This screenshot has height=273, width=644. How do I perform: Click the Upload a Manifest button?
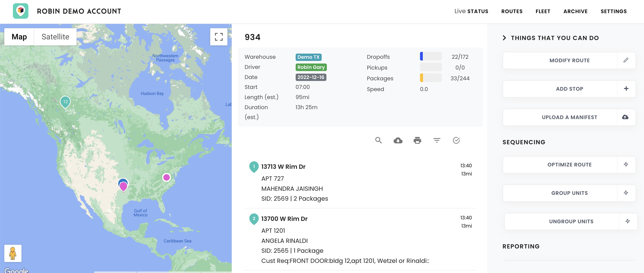(x=569, y=117)
